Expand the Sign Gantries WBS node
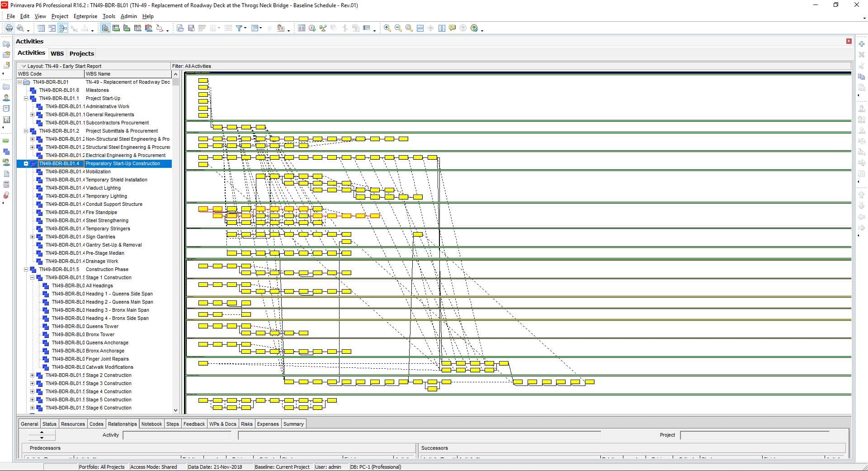868x471 pixels. click(x=33, y=237)
